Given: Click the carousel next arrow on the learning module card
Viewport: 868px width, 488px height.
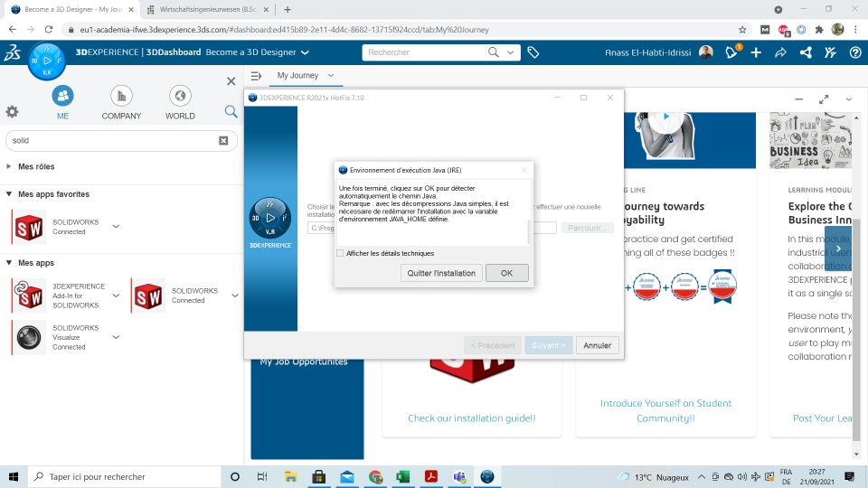Looking at the screenshot, I should point(838,249).
